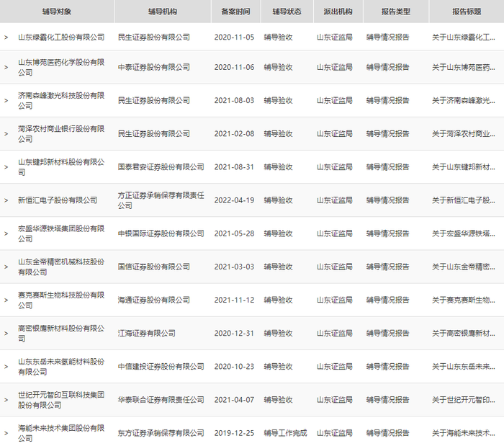Expand the 山东金帝精密机械 row arrow
This screenshot has width=504, height=446.
(x=6, y=267)
